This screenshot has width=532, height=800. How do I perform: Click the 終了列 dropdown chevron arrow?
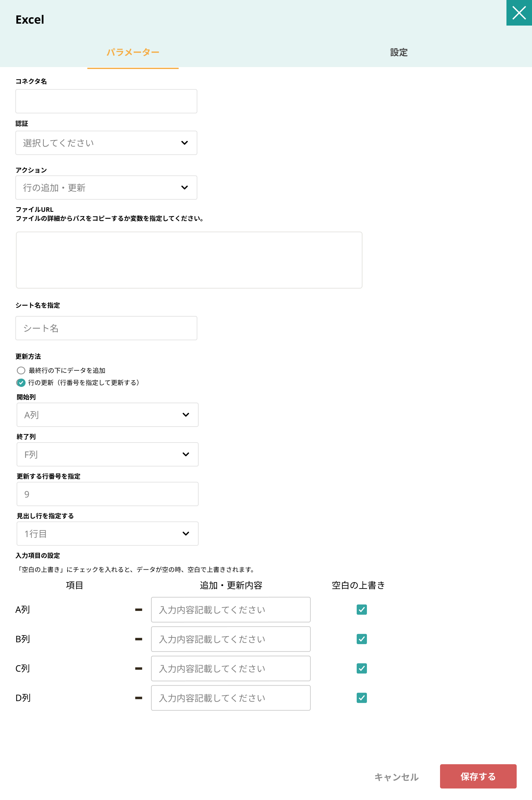pyautogui.click(x=186, y=455)
